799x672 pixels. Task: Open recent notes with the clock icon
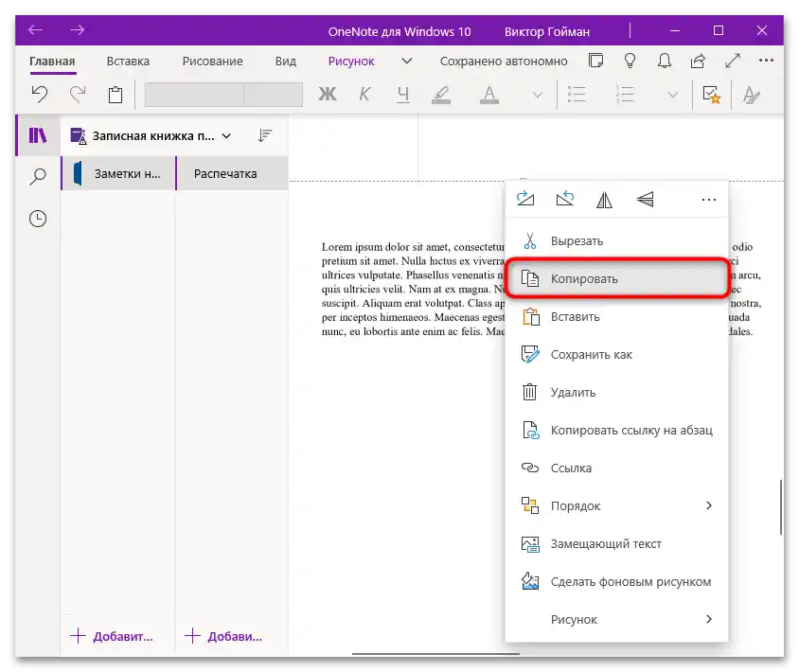click(38, 219)
